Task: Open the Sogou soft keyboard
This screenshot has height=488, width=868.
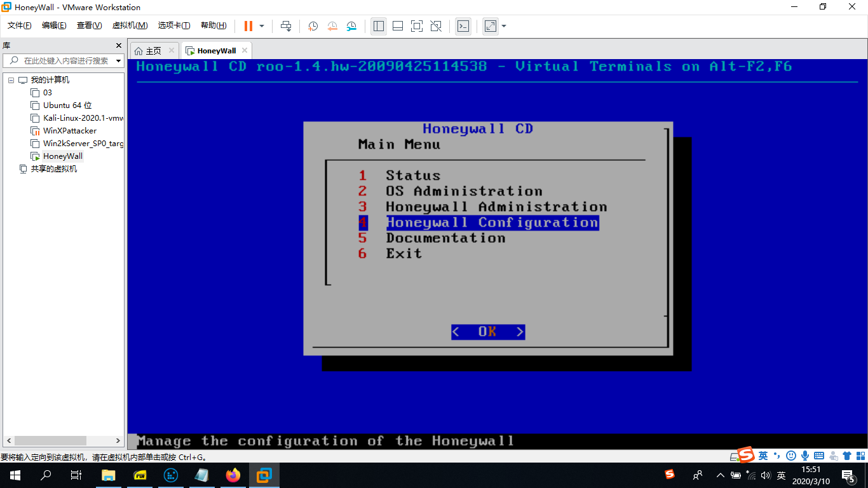Action: (818, 456)
